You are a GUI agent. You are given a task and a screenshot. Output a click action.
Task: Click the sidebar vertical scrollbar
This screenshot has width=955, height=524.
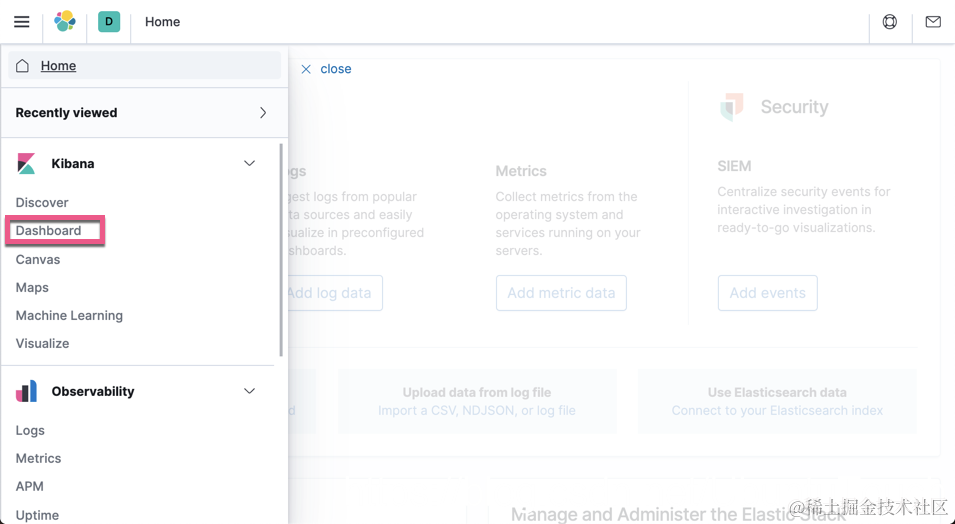pos(281,250)
